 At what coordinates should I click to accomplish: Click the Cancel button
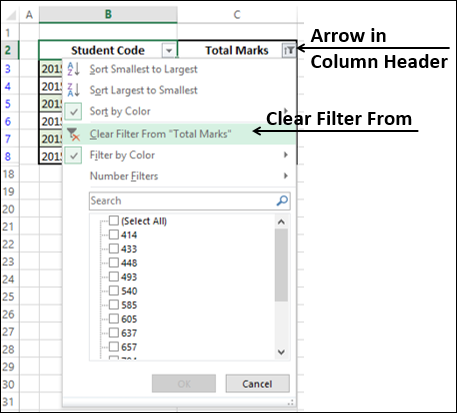click(257, 384)
